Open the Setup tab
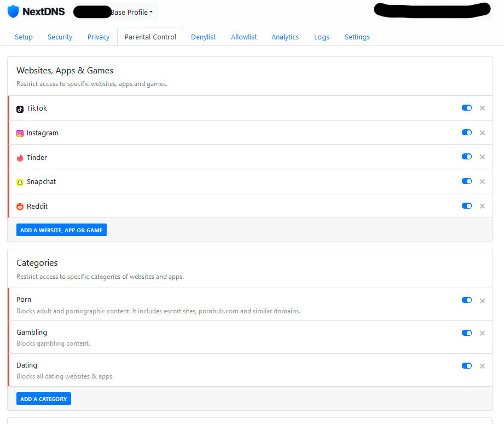This screenshot has height=424, width=504. tap(24, 37)
